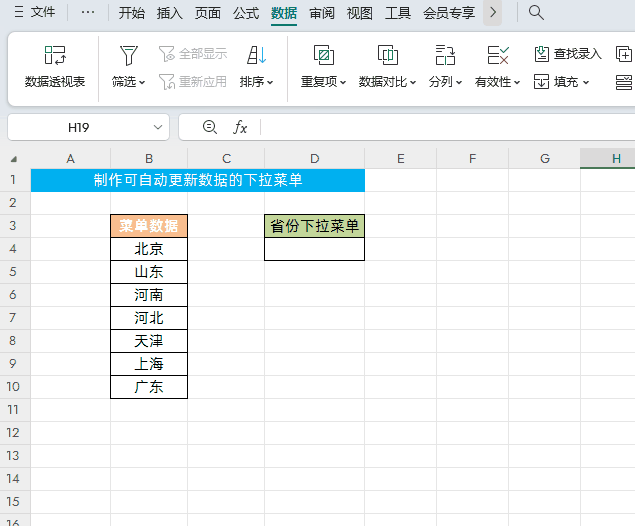
Task: Expand the 填充 fill dropdown
Action: tap(586, 82)
